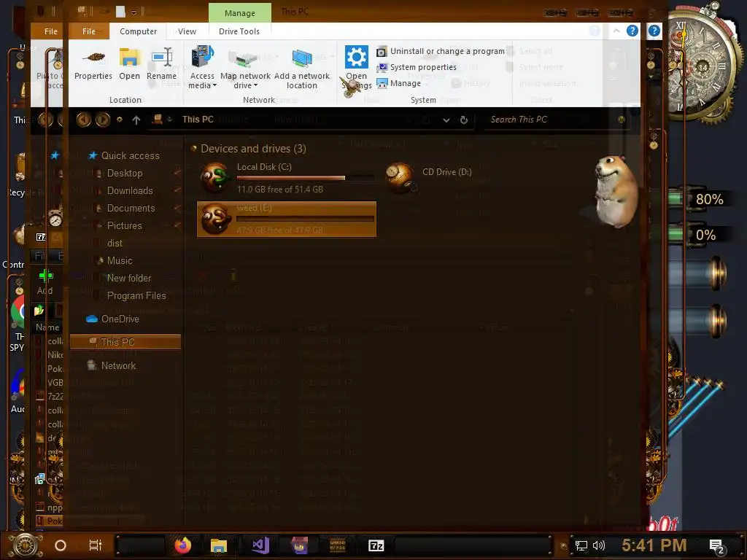Image resolution: width=747 pixels, height=560 pixels.
Task: Launch Firefox from the taskbar
Action: pos(182,545)
